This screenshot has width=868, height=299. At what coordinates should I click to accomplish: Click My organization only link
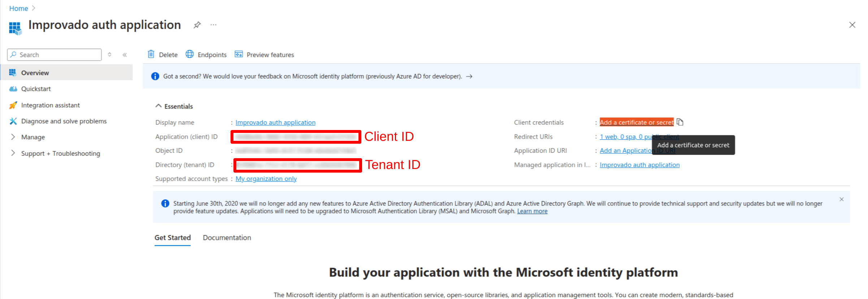click(266, 179)
